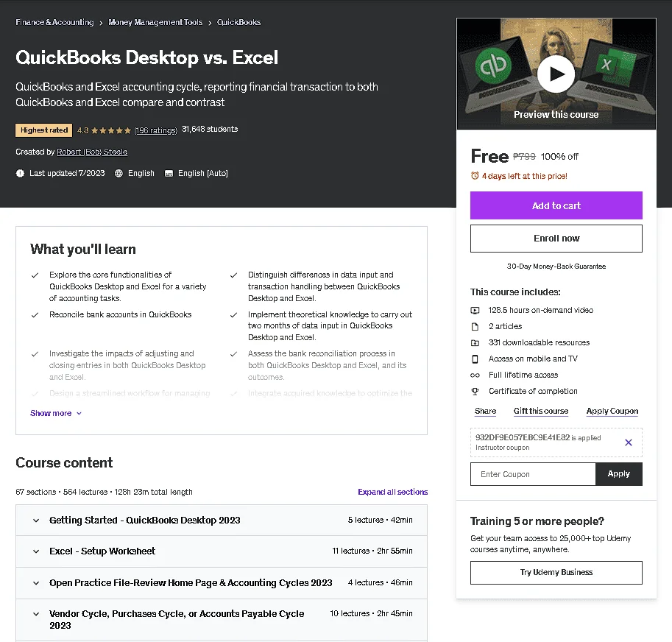Expand the Vendor Cycle, Purchases Cycle section

point(222,620)
